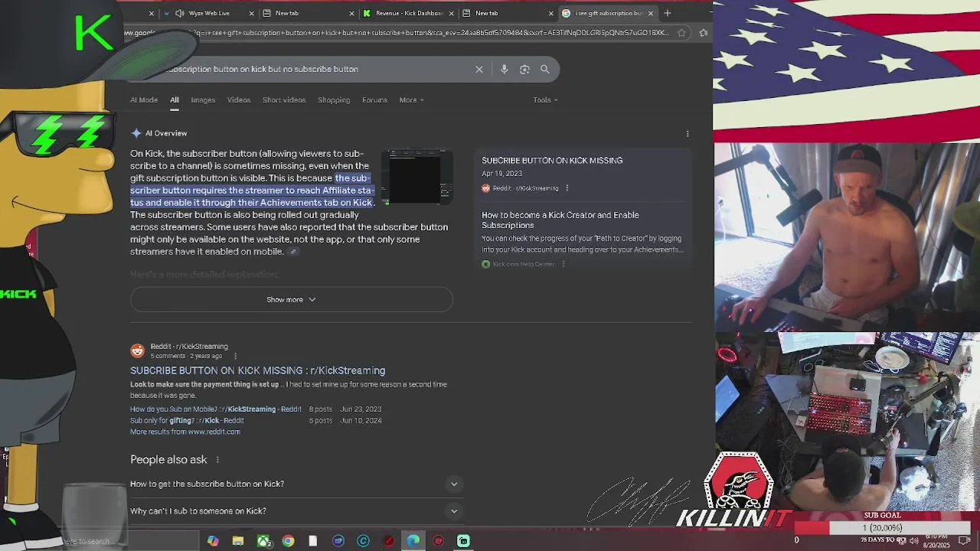Open the green streaming taskbar app
The width and height of the screenshot is (980, 551).
[463, 541]
